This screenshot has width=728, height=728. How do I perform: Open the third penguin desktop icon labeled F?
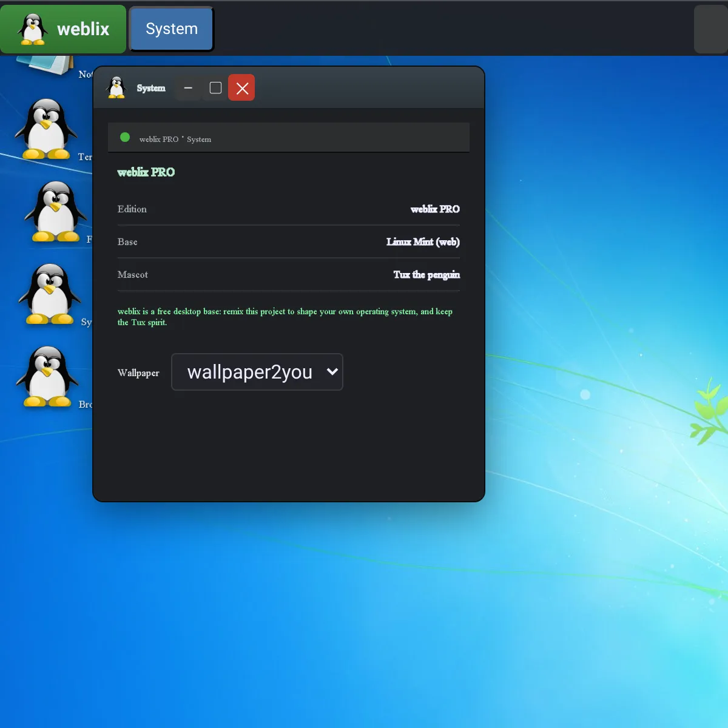click(x=55, y=211)
